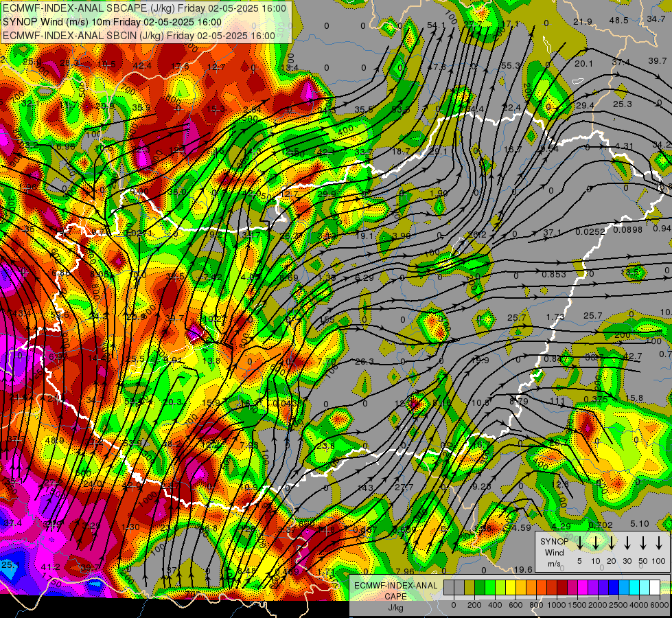Screen dimensions: 672x618
Task: Click the map value 0.0252
Action: (x=590, y=231)
